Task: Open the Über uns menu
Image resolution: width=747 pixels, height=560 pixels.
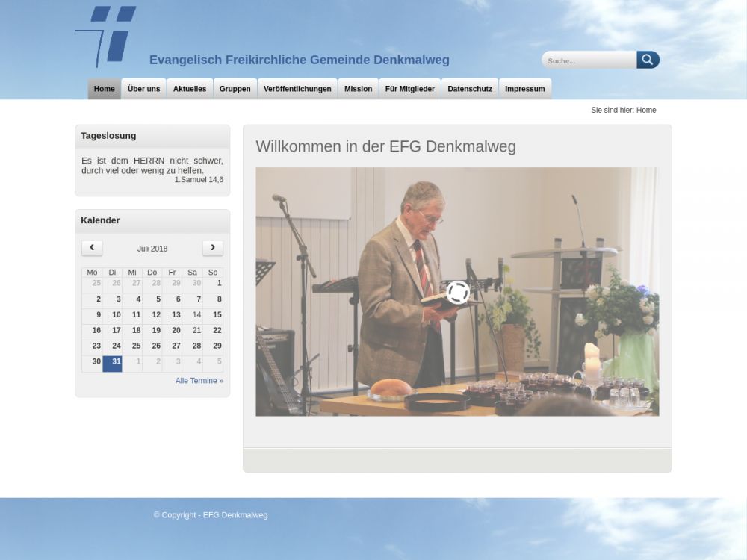Action: tap(143, 89)
